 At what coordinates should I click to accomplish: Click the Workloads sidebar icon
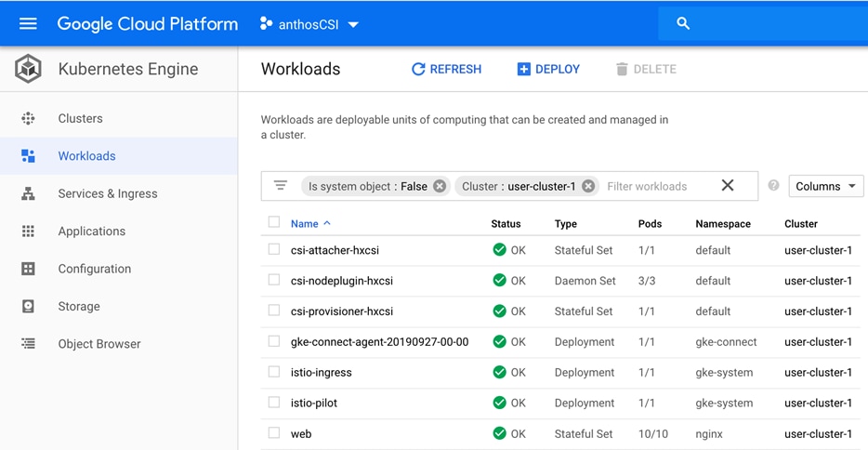(28, 156)
